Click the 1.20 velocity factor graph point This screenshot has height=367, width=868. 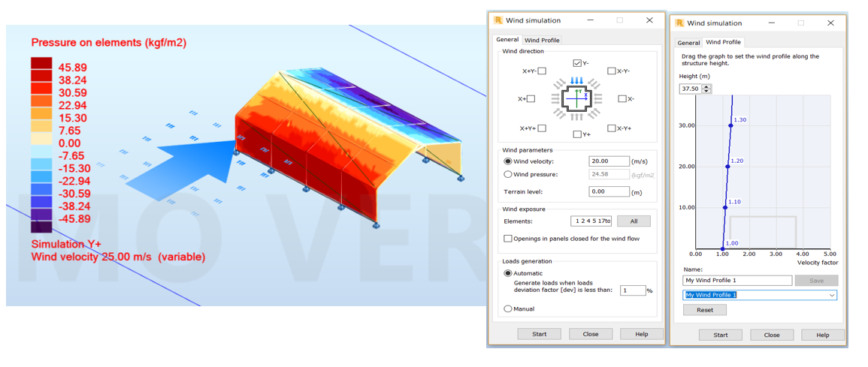(x=728, y=167)
